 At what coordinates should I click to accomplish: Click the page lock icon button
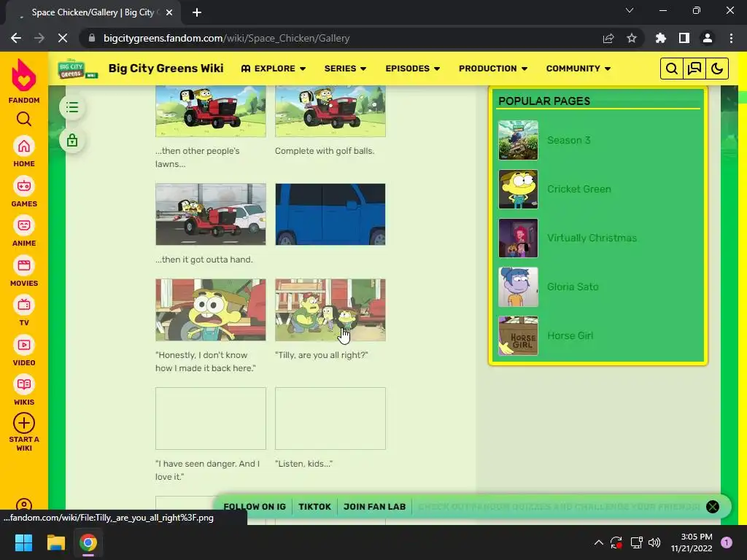click(72, 141)
